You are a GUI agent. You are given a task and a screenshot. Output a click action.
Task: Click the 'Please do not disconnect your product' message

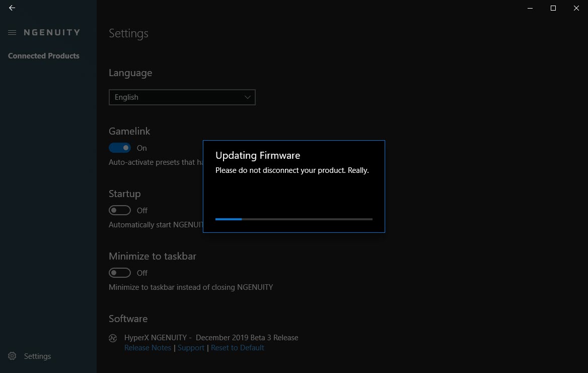(x=292, y=170)
